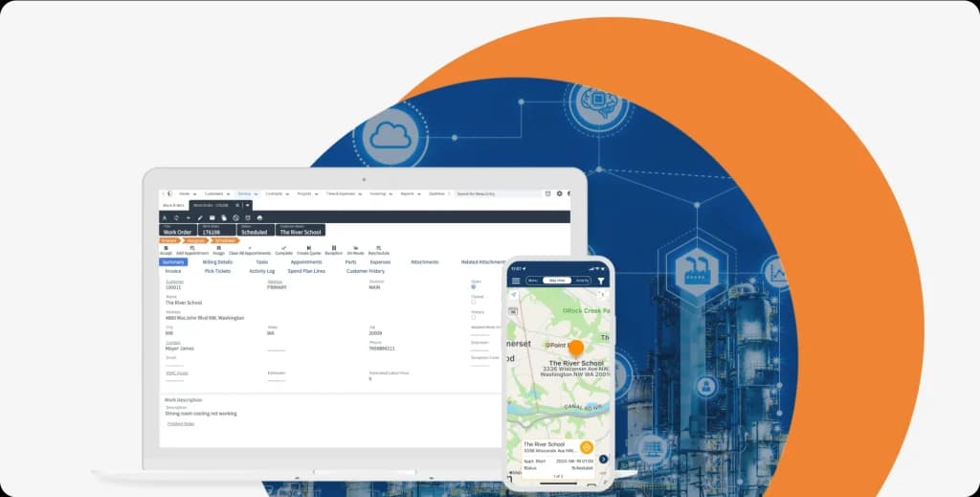Click the cancel circle icon in dark toolbar

[235, 217]
